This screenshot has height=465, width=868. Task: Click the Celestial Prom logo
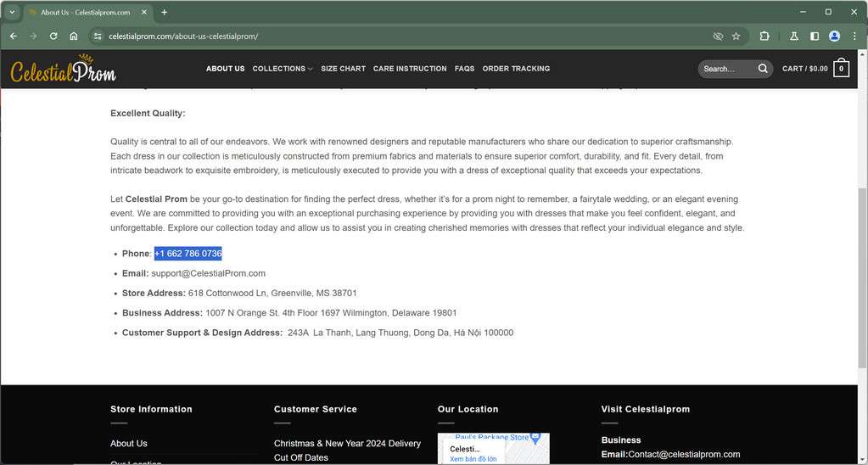[x=63, y=70]
